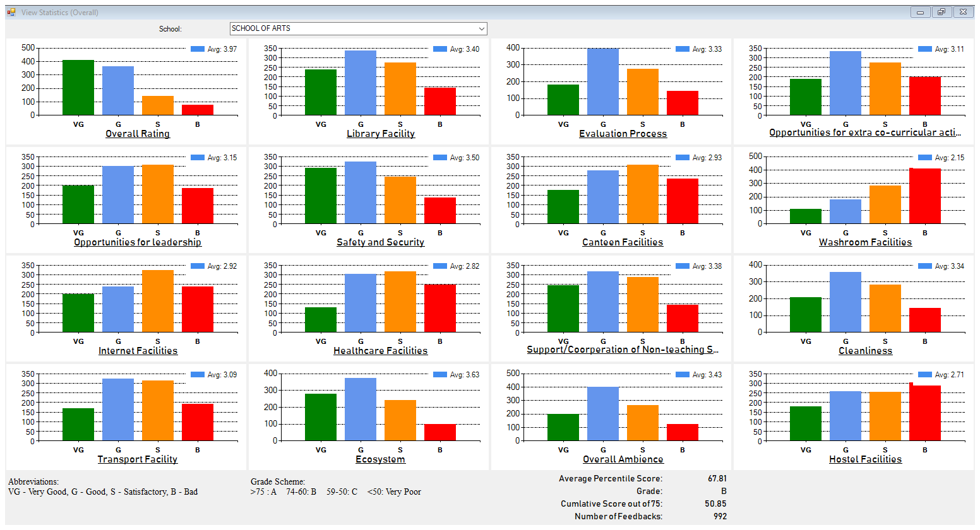Click the red B bar in Washroom Facilities
The image size is (980, 530).
[925, 196]
